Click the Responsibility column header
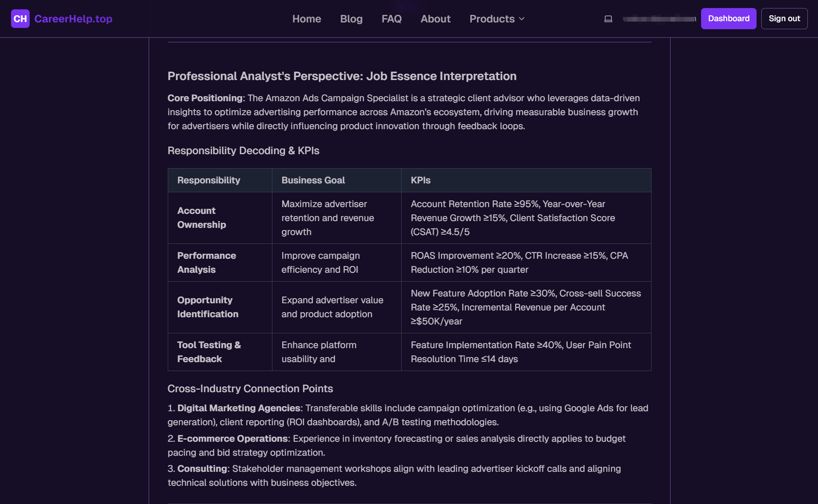 [208, 180]
